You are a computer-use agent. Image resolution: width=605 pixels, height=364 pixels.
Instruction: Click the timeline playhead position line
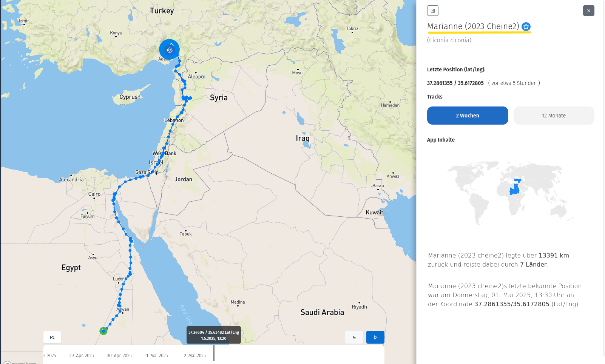[x=214, y=353]
